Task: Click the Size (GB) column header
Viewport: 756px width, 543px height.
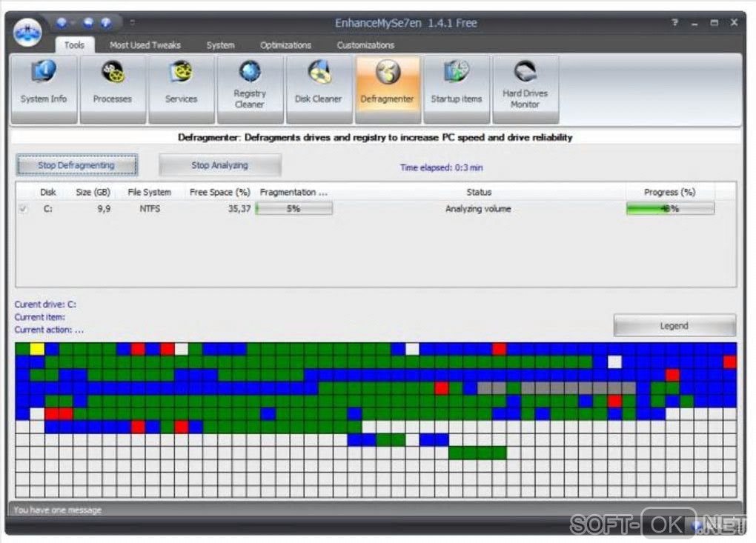Action: [93, 193]
